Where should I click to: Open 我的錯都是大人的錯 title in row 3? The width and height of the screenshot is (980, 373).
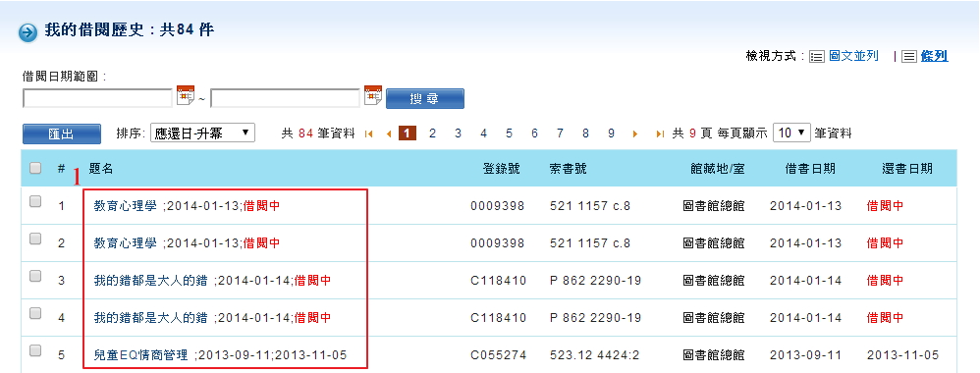click(x=150, y=281)
